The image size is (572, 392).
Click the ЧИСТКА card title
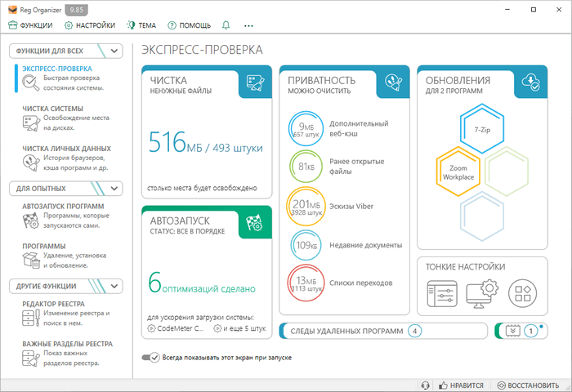pyautogui.click(x=168, y=80)
